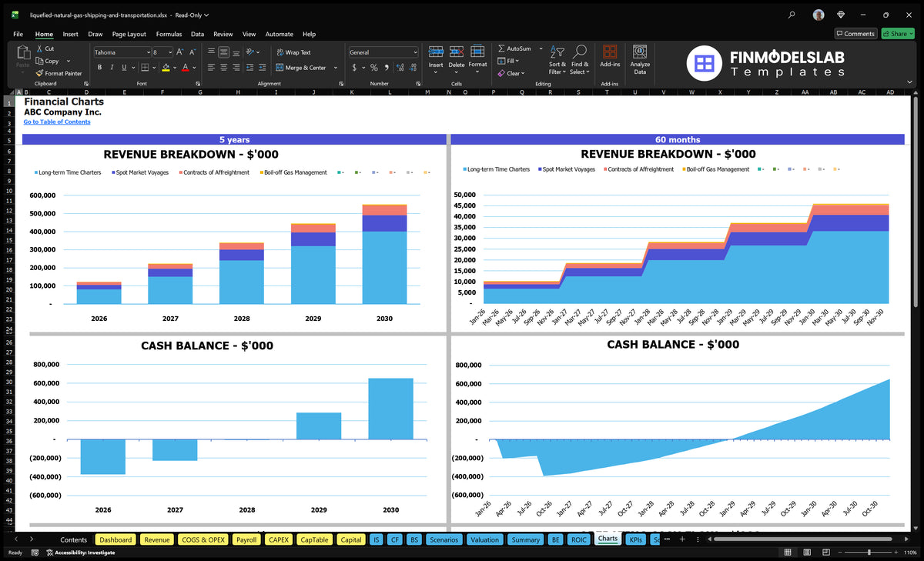Click the Decrease Decimal icon

413,68
